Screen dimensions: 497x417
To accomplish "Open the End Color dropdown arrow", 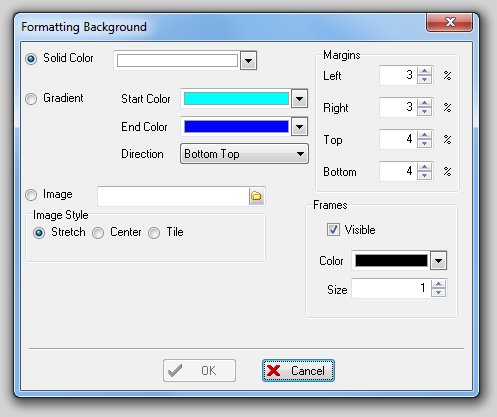I will (299, 127).
